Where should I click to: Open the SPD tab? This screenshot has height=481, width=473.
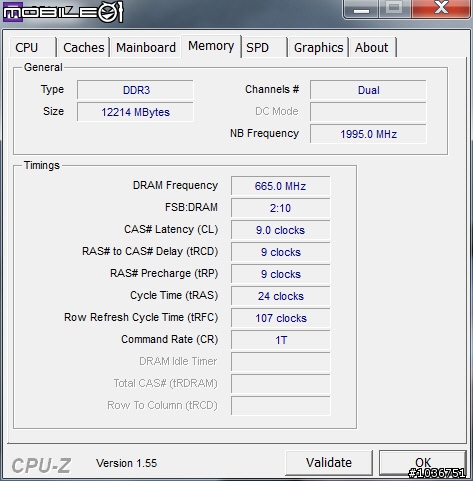pos(264,47)
